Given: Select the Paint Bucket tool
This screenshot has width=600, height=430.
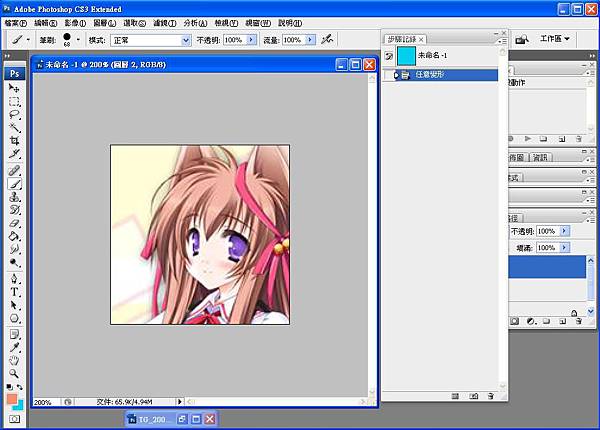Looking at the screenshot, I should [14, 236].
